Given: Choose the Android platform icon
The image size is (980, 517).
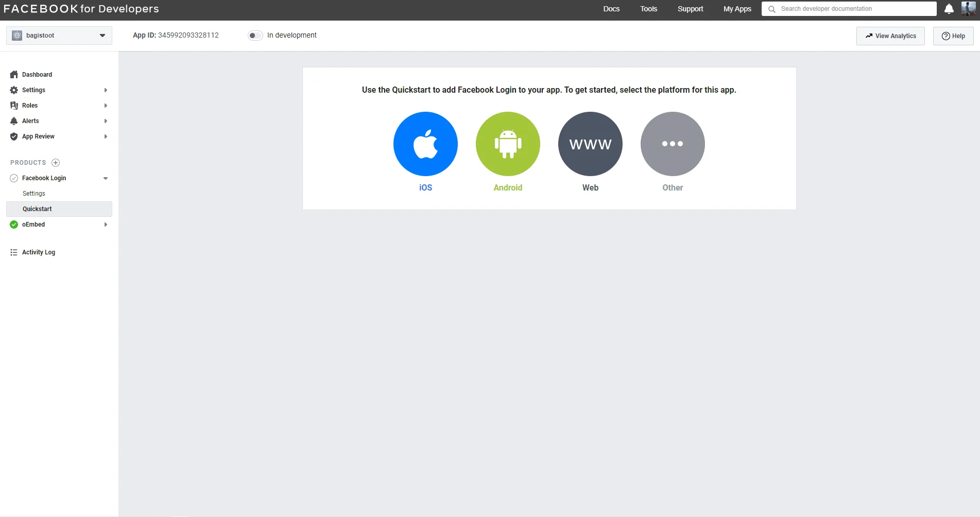Looking at the screenshot, I should [x=508, y=144].
